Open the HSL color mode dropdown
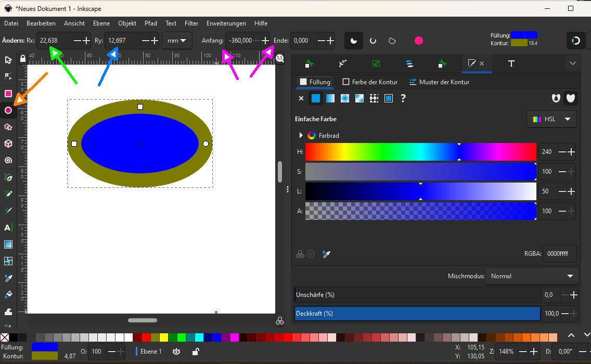The height and width of the screenshot is (364, 591). 551,119
